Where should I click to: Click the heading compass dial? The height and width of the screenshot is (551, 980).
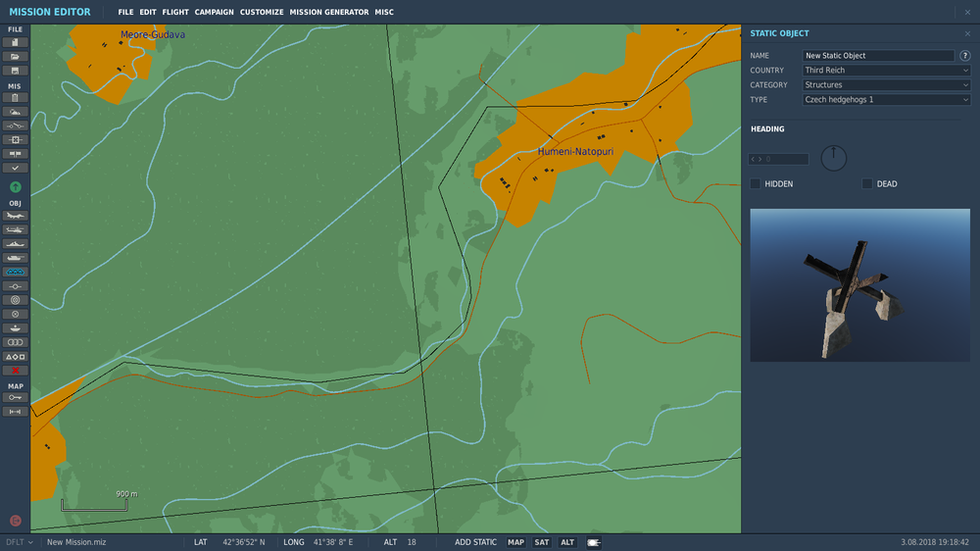[833, 158]
